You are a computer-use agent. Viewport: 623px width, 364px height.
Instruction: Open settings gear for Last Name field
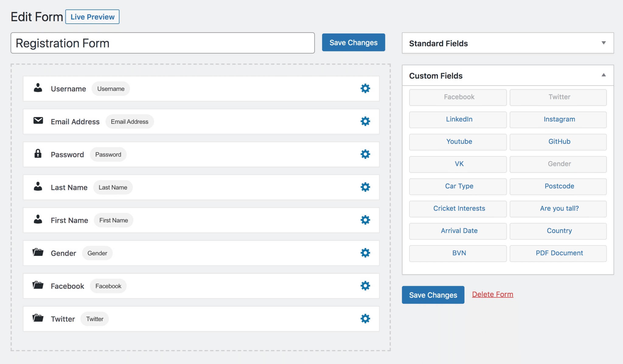click(365, 187)
